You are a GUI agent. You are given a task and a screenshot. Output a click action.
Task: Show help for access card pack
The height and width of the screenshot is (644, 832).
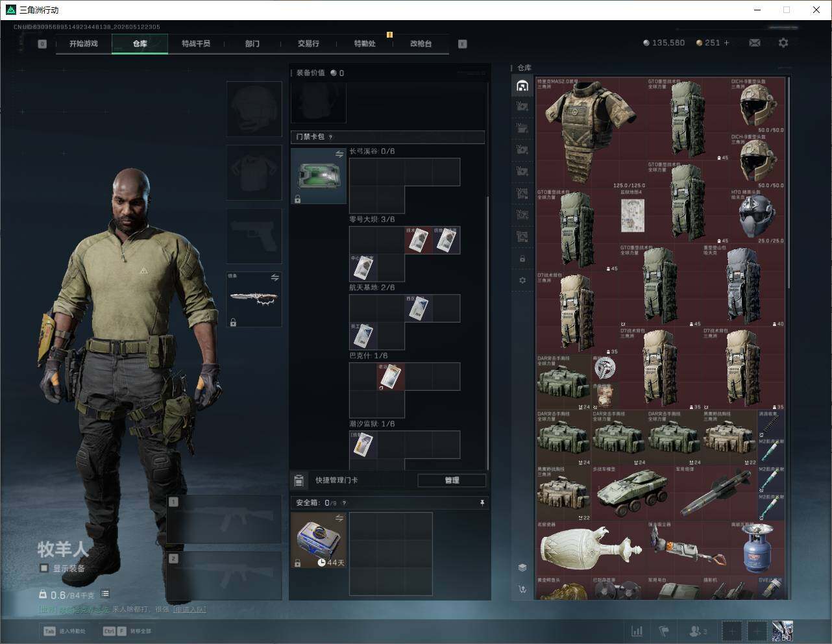point(331,137)
